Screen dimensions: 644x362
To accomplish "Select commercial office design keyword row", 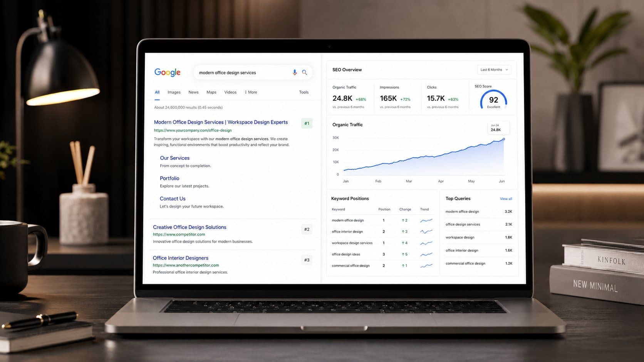I will (382, 266).
